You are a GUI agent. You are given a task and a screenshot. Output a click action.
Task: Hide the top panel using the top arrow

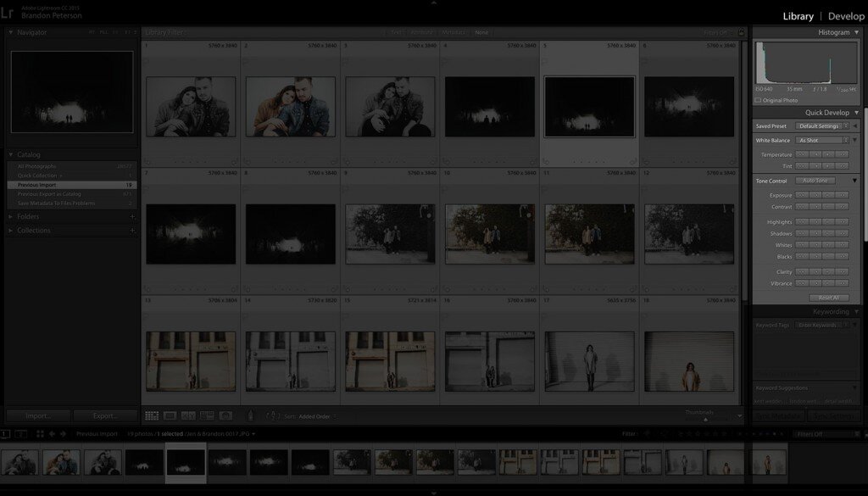point(434,3)
